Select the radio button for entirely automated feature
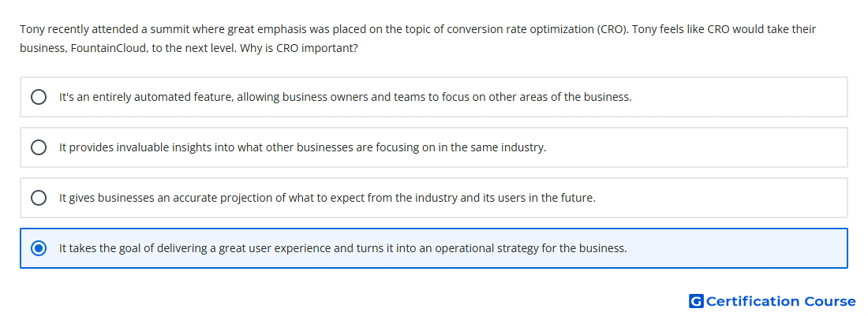The image size is (868, 316). click(x=39, y=97)
